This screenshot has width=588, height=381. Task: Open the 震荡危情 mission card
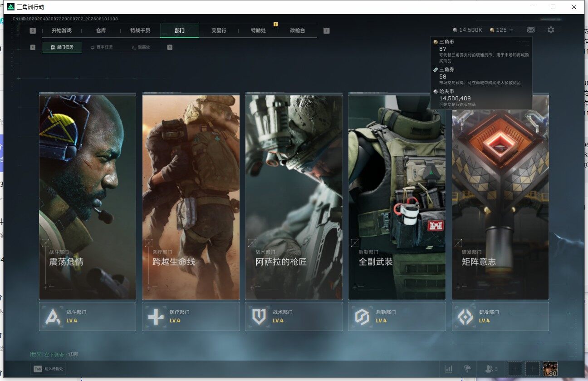88,197
